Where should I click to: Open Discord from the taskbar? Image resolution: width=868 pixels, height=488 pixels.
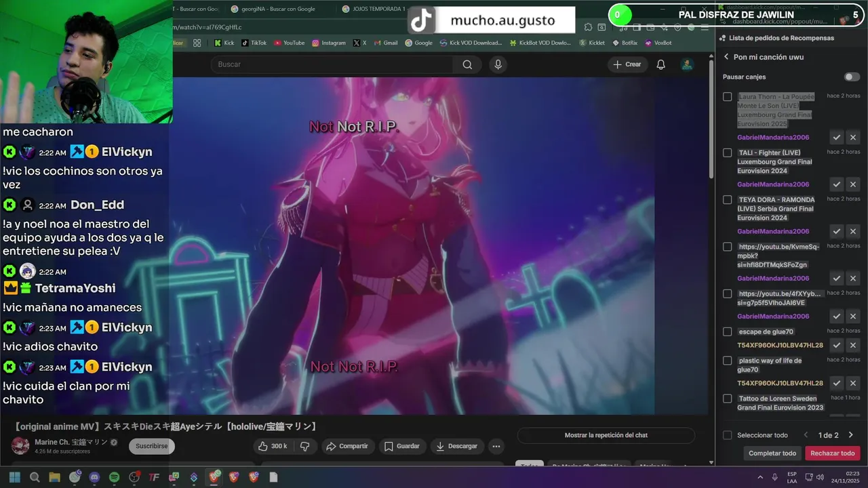click(x=94, y=477)
